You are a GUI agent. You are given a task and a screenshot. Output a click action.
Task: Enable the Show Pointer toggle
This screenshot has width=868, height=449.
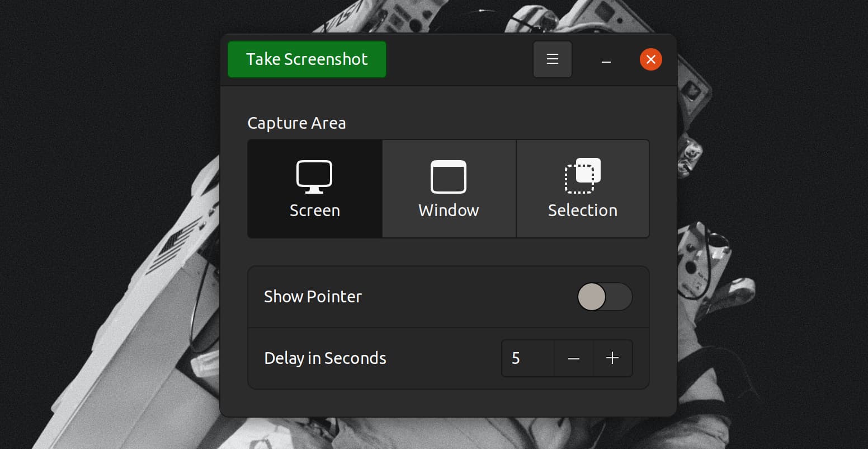(x=605, y=297)
